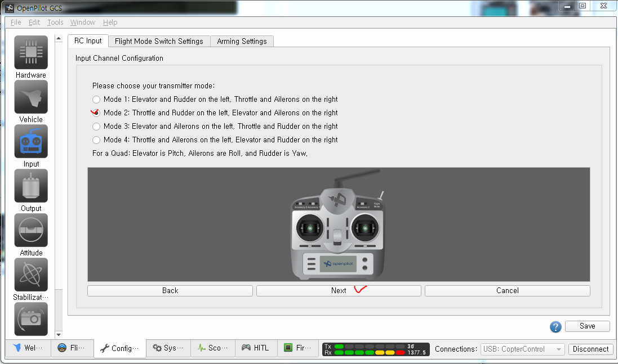Click the 'Connections:' label
The image size is (618, 364).
click(456, 349)
